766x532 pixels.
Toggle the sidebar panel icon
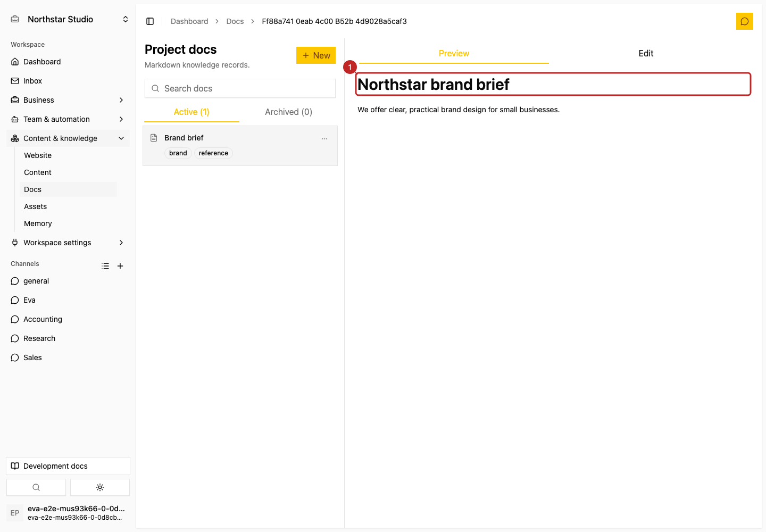pos(150,21)
